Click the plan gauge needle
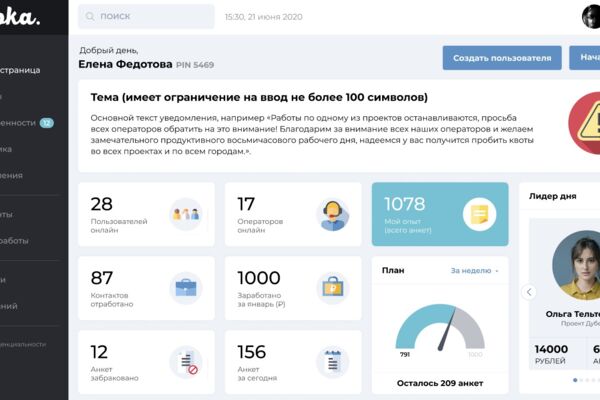600x400 pixels. 447,330
